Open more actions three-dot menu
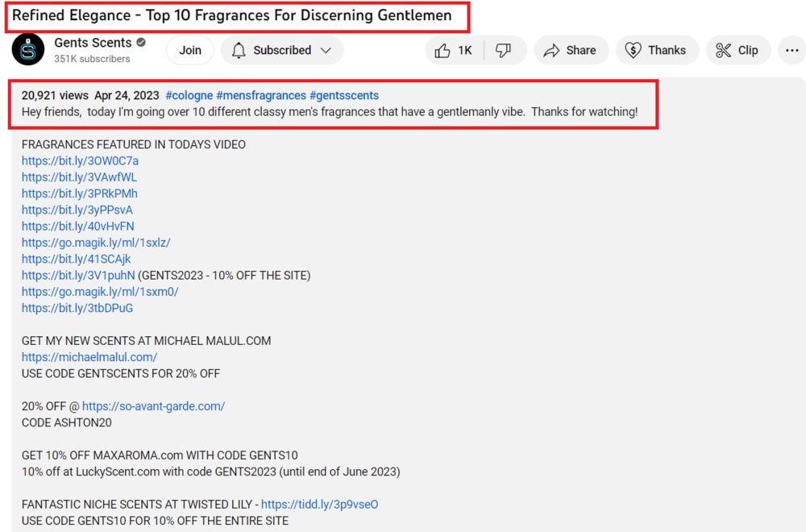Viewport: 806px width, 532px height. [x=791, y=50]
